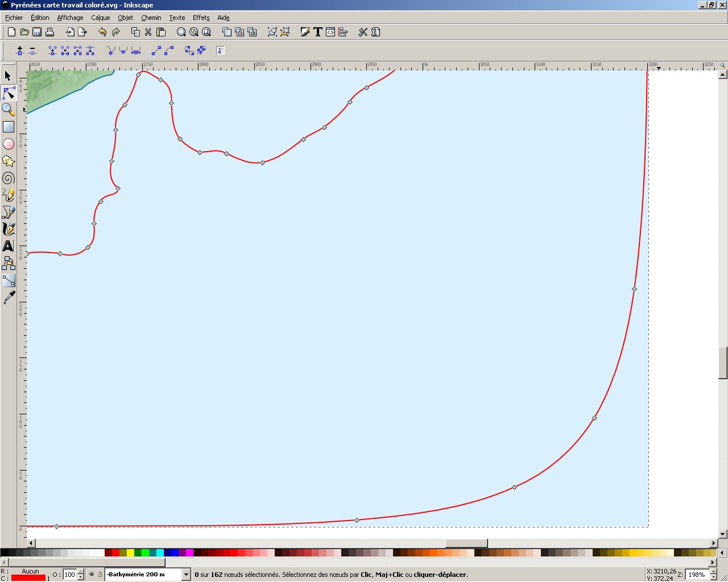728x582 pixels.
Task: Click the red stroke color indicator
Action: (28, 578)
